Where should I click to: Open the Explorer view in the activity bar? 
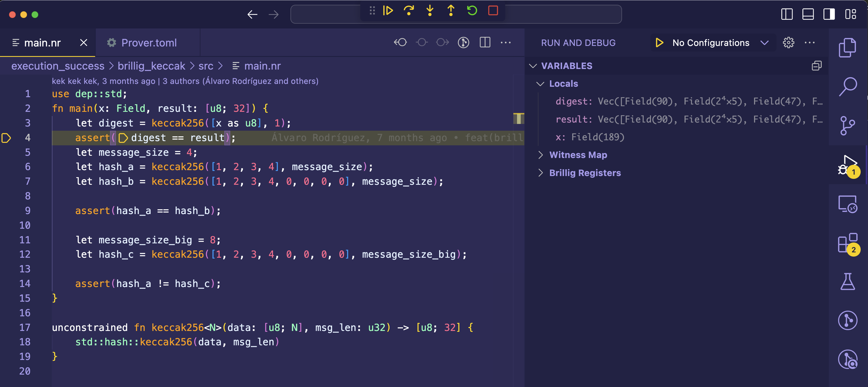click(847, 48)
